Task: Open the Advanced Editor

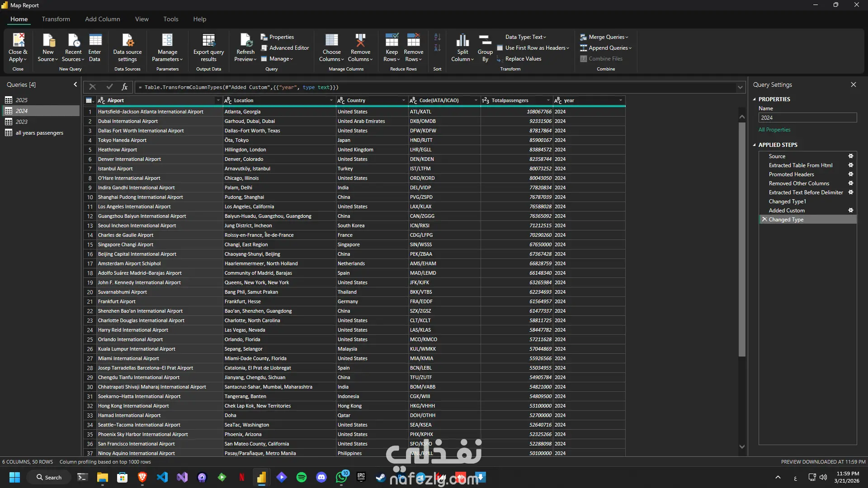Action: pos(285,48)
